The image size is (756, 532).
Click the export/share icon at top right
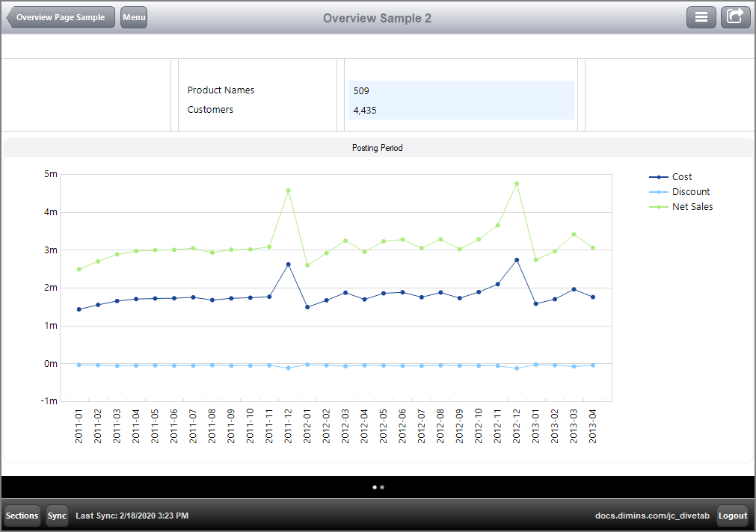click(x=735, y=16)
